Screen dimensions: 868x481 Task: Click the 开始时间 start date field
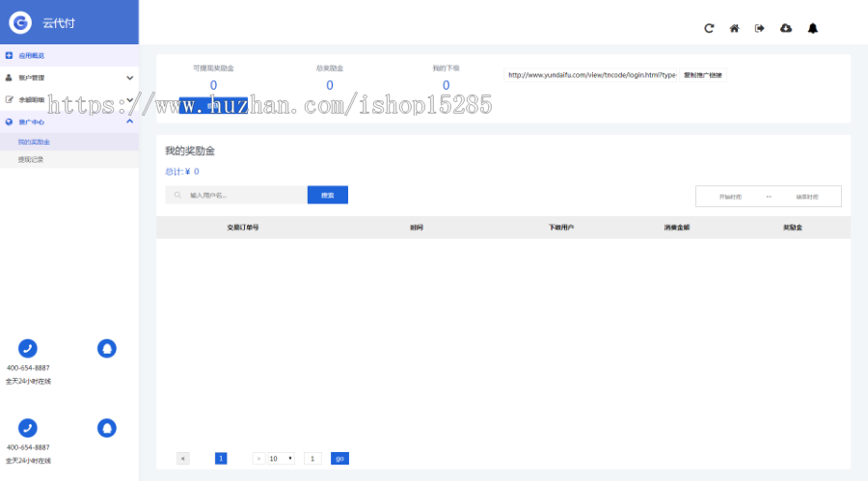click(730, 197)
